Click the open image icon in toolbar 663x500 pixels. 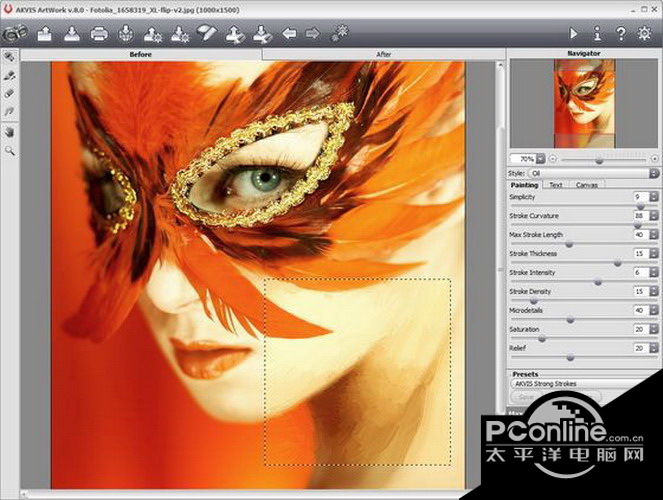point(45,34)
